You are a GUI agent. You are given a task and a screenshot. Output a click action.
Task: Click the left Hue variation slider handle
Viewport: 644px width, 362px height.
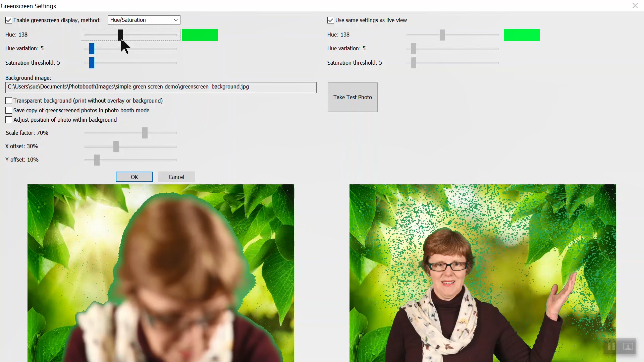pyautogui.click(x=92, y=49)
